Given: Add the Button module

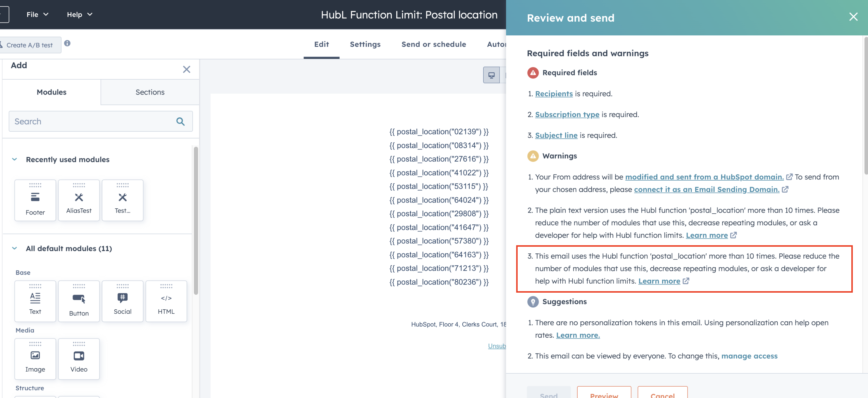Looking at the screenshot, I should point(79,301).
